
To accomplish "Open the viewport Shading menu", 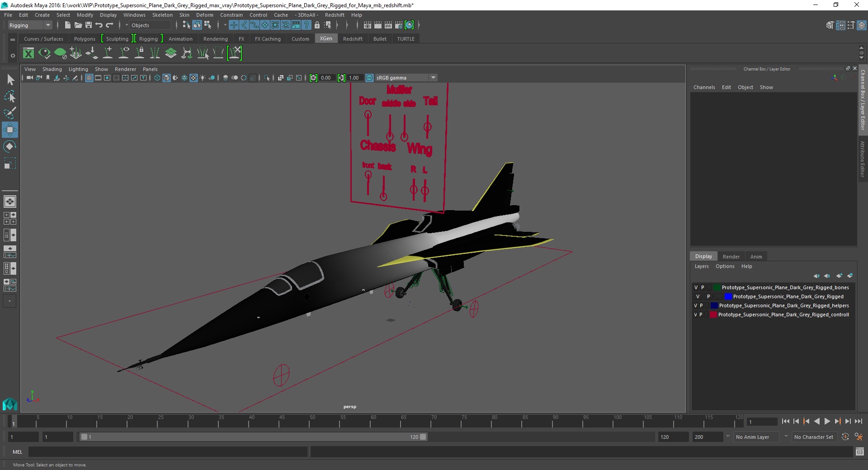I will coord(52,69).
